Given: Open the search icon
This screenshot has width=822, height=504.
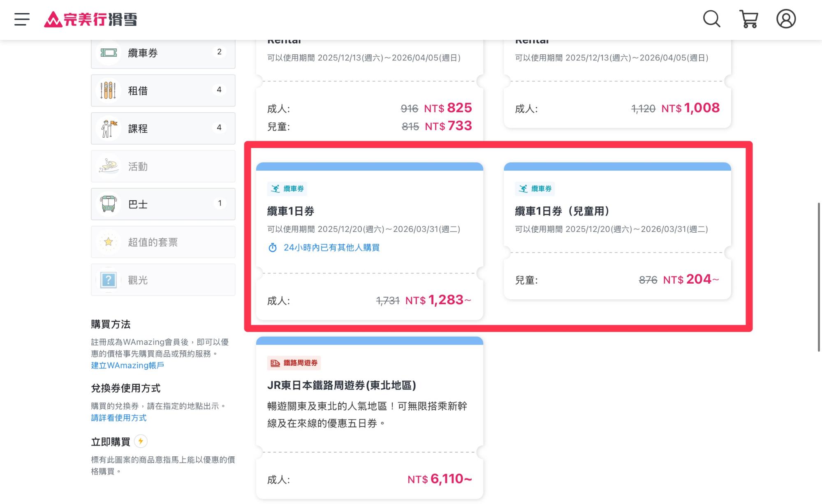Looking at the screenshot, I should [712, 19].
